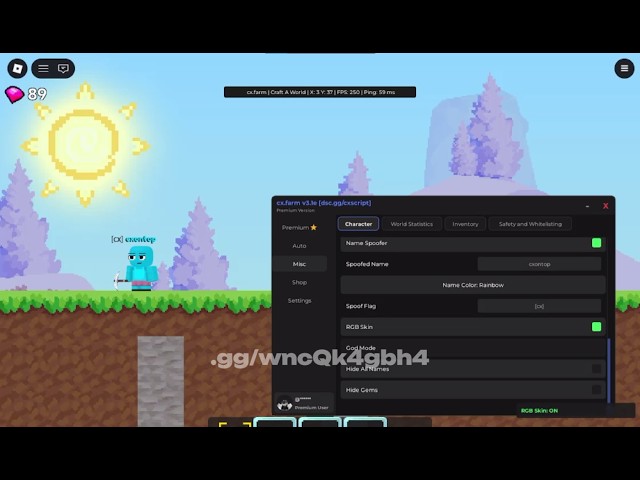Image resolution: width=640 pixels, height=480 pixels.
Task: Select Settings in the sidebar
Action: tap(299, 301)
